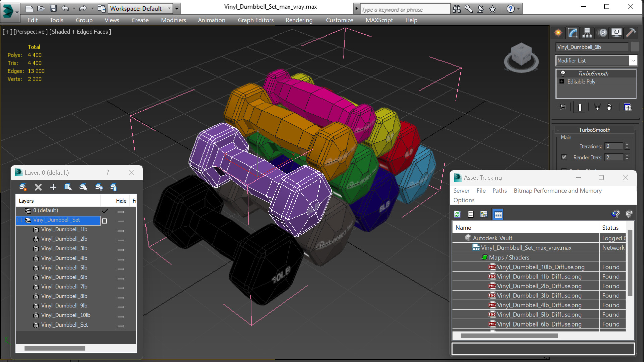Remove modifier from the stack
The height and width of the screenshot is (362, 644).
[609, 107]
